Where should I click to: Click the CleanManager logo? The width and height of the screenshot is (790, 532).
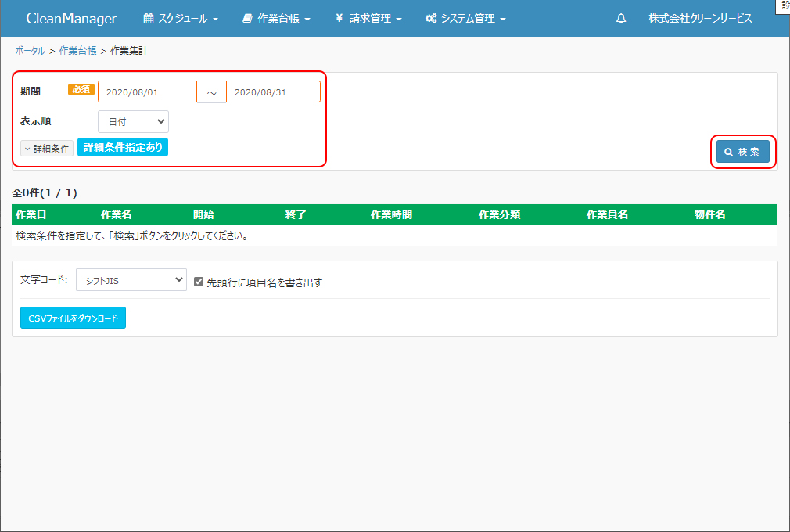coord(71,19)
